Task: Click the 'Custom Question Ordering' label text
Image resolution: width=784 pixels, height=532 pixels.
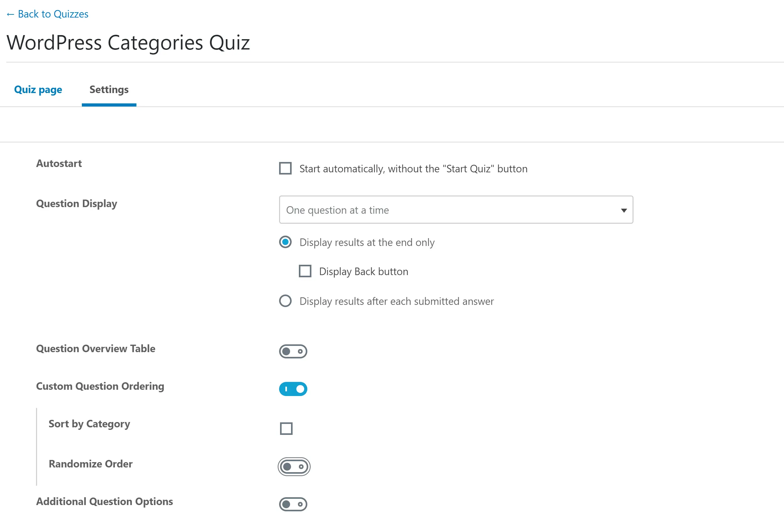Action: (100, 386)
